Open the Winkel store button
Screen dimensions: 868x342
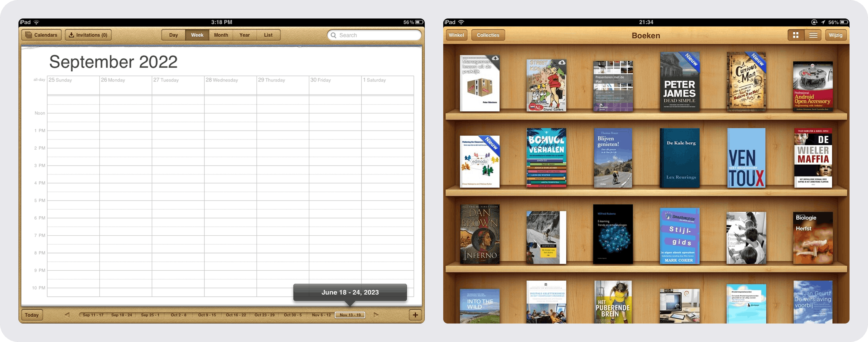pos(456,35)
